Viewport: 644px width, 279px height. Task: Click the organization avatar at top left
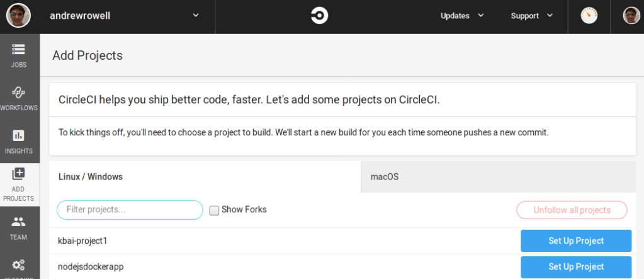(x=19, y=16)
